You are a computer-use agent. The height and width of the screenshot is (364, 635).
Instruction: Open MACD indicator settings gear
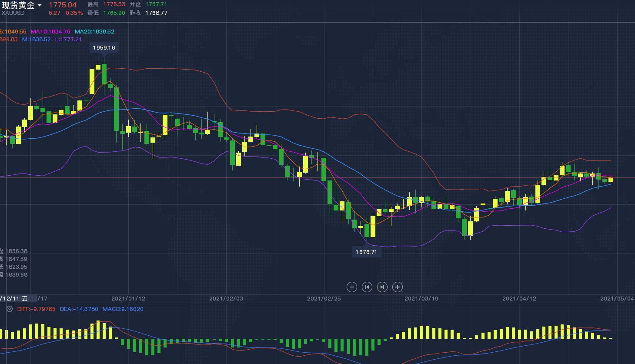click(10, 309)
